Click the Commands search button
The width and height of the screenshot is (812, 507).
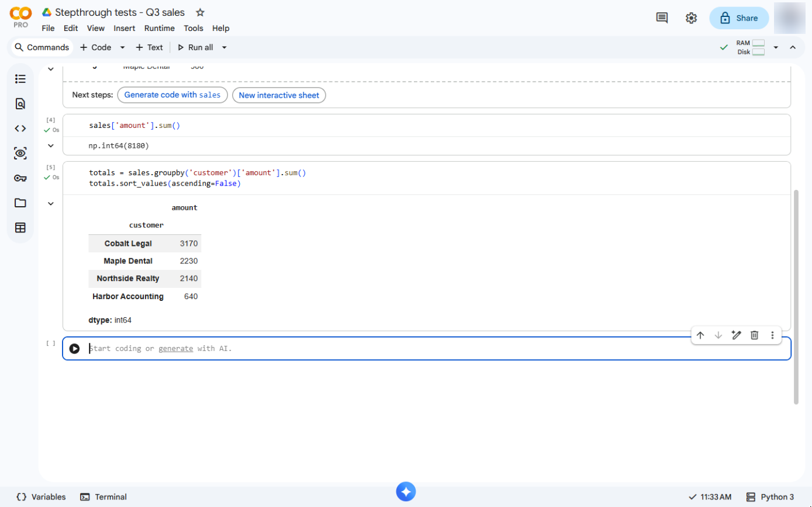[x=42, y=47]
